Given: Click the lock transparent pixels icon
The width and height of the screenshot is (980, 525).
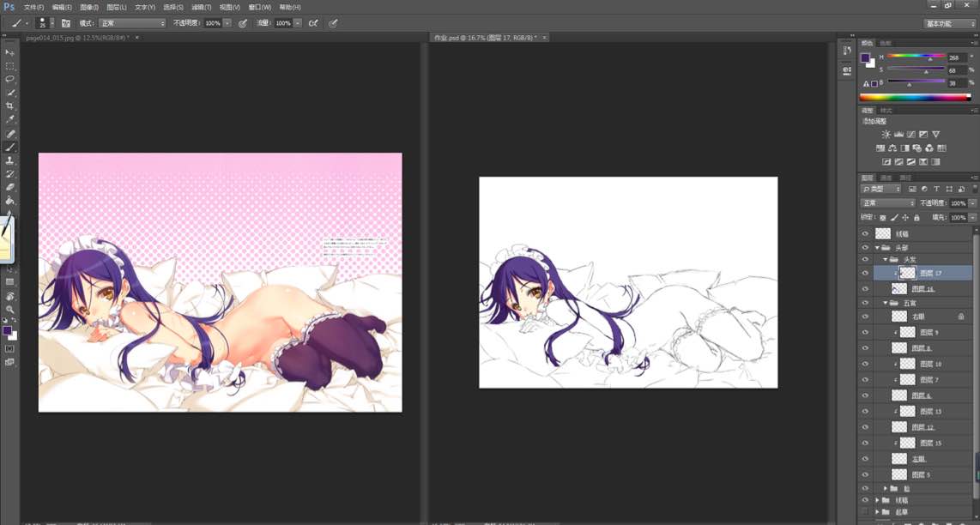Looking at the screenshot, I should coord(882,218).
